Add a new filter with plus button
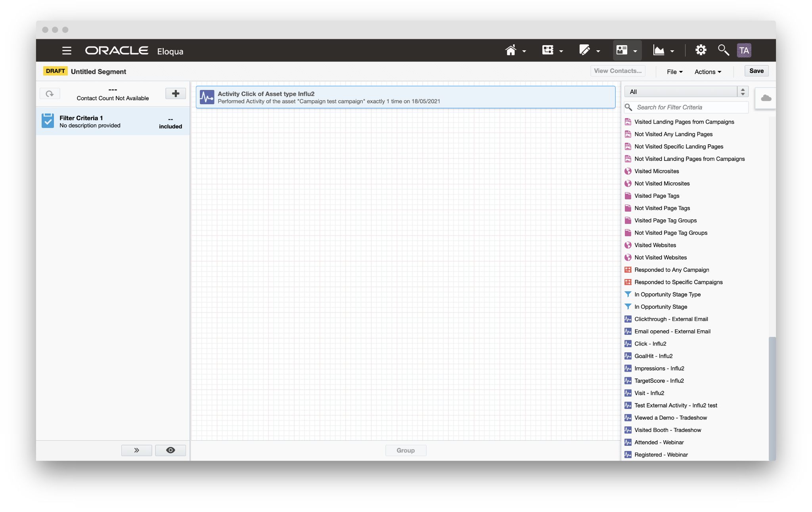Viewport: 812px width, 512px height. 176,94
